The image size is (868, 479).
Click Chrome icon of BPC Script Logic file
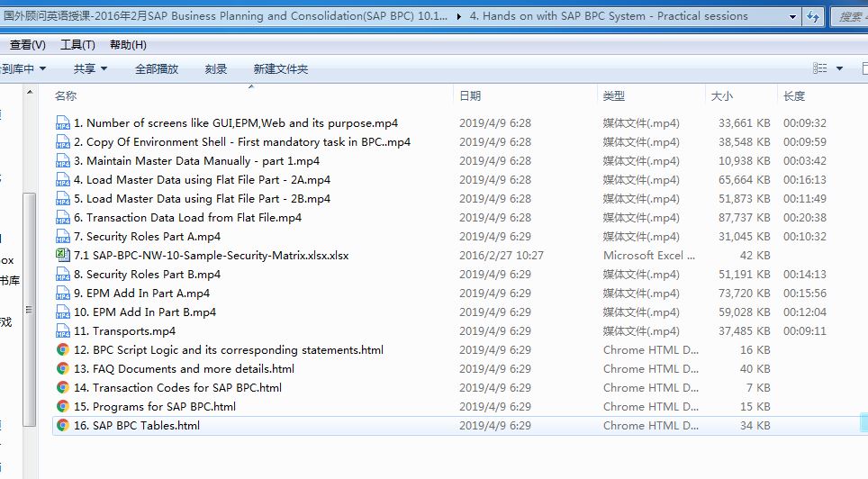click(62, 349)
